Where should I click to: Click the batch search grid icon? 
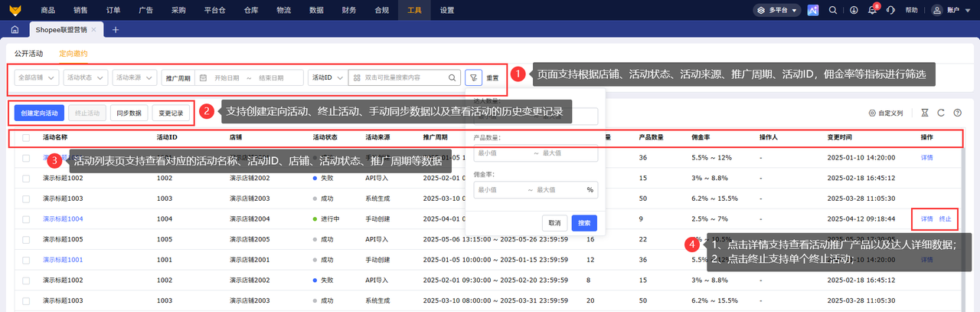click(x=357, y=77)
